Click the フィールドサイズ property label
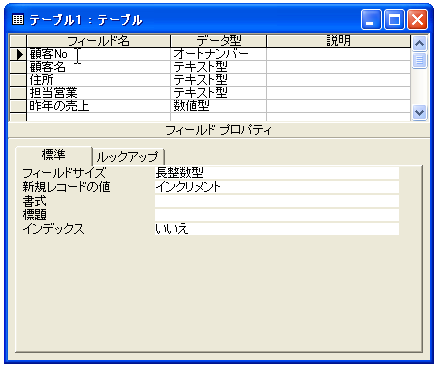 64,173
